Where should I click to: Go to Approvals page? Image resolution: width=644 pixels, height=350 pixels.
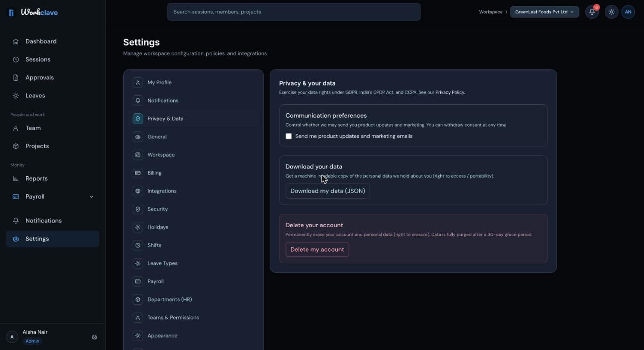click(53, 78)
